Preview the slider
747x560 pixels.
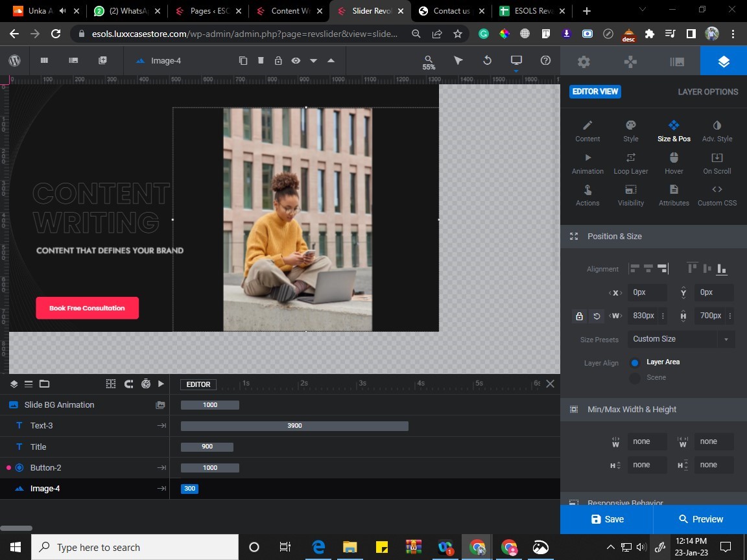pyautogui.click(x=700, y=519)
